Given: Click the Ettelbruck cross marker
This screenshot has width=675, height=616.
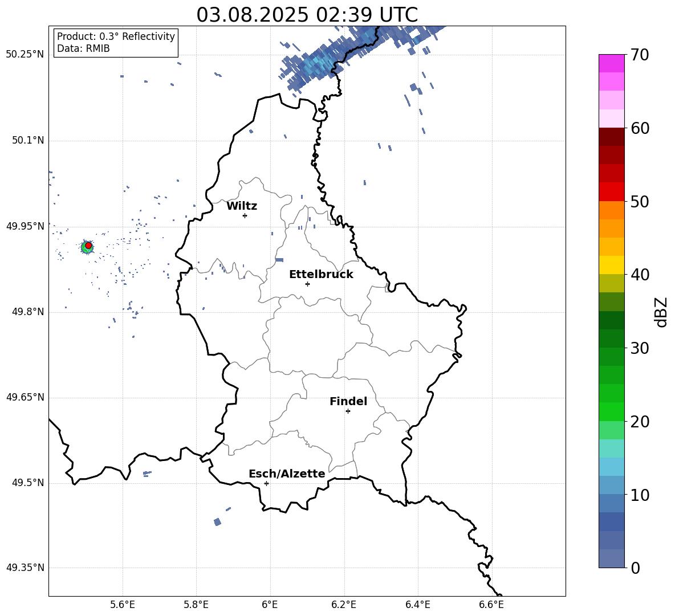Looking at the screenshot, I should (307, 284).
